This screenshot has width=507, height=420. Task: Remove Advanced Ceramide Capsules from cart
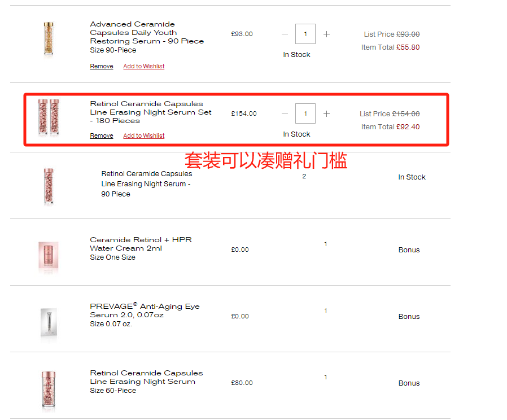click(x=102, y=66)
